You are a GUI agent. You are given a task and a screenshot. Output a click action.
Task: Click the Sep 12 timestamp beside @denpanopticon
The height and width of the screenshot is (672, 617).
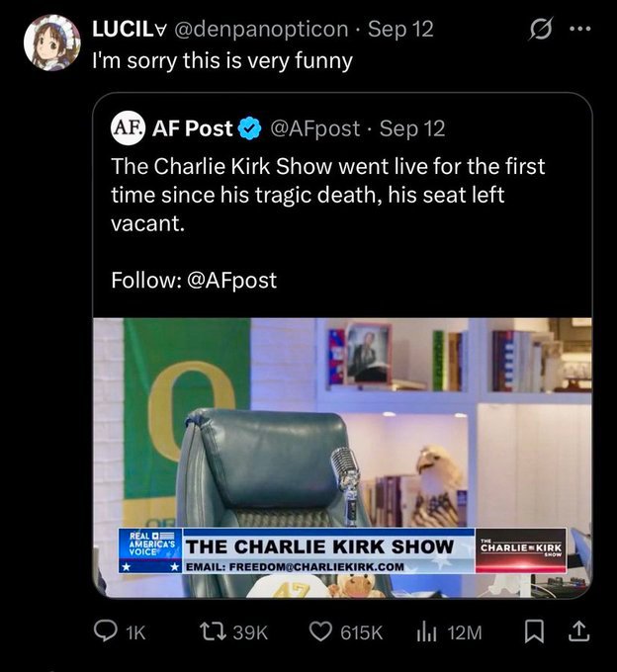coord(399,29)
